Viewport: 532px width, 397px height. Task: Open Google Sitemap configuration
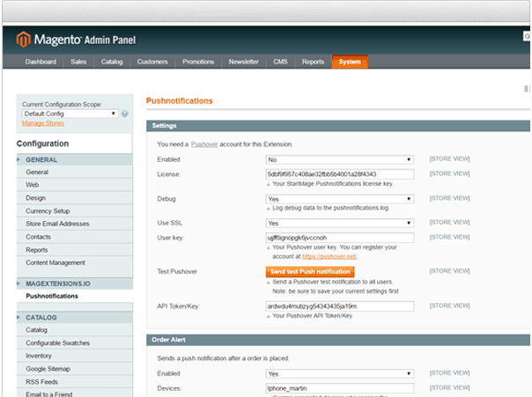[x=75, y=369]
